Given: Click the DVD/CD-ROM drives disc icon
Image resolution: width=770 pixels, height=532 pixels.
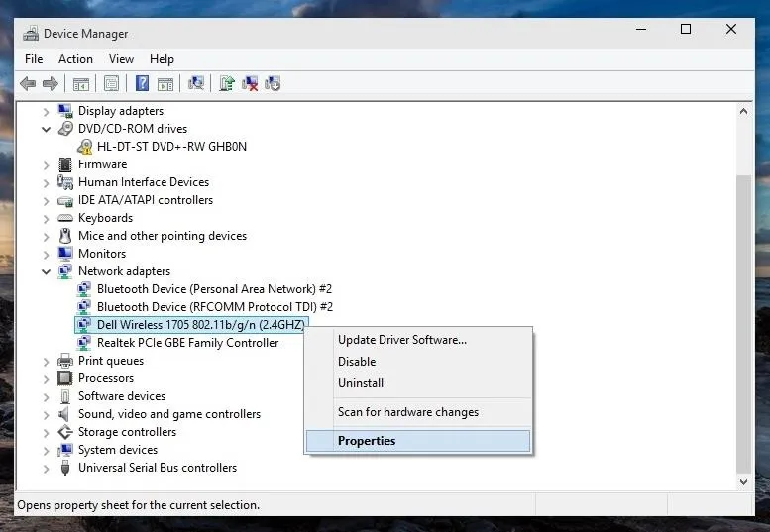Looking at the screenshot, I should coord(65,129).
